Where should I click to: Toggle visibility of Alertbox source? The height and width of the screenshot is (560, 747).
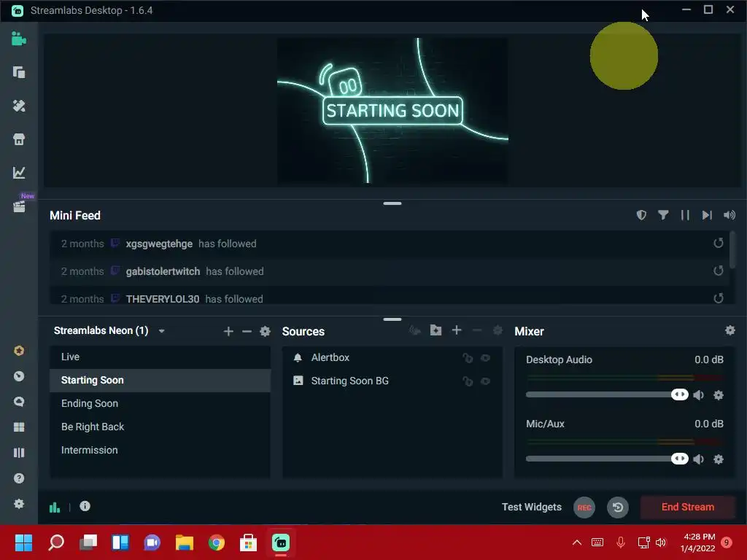pyautogui.click(x=485, y=358)
